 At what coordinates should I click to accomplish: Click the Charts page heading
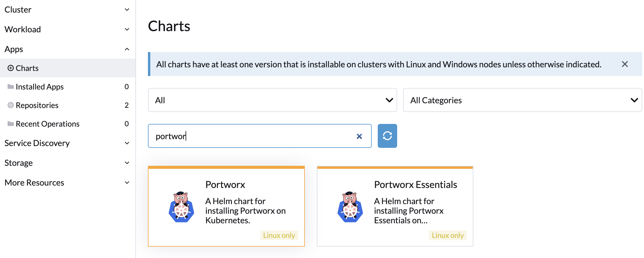pyautogui.click(x=169, y=26)
